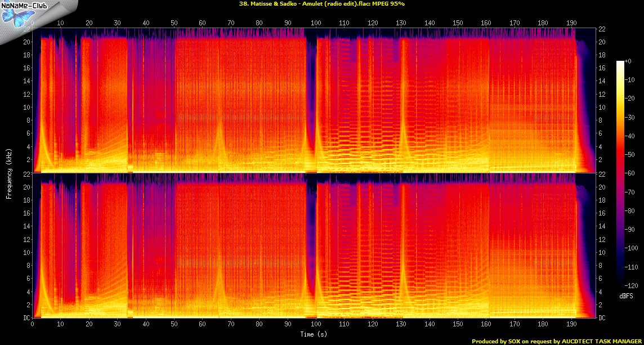Viewport: 644px width, 345px height.
Task: Click the white top of dBFS color bar
Action: click(x=620, y=62)
